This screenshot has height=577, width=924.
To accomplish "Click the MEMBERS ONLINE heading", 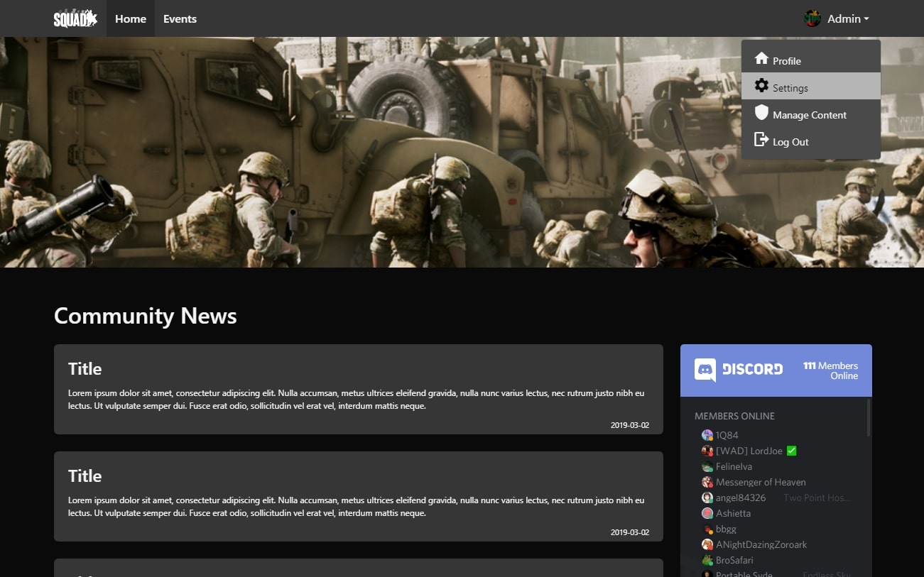I will coord(734,416).
